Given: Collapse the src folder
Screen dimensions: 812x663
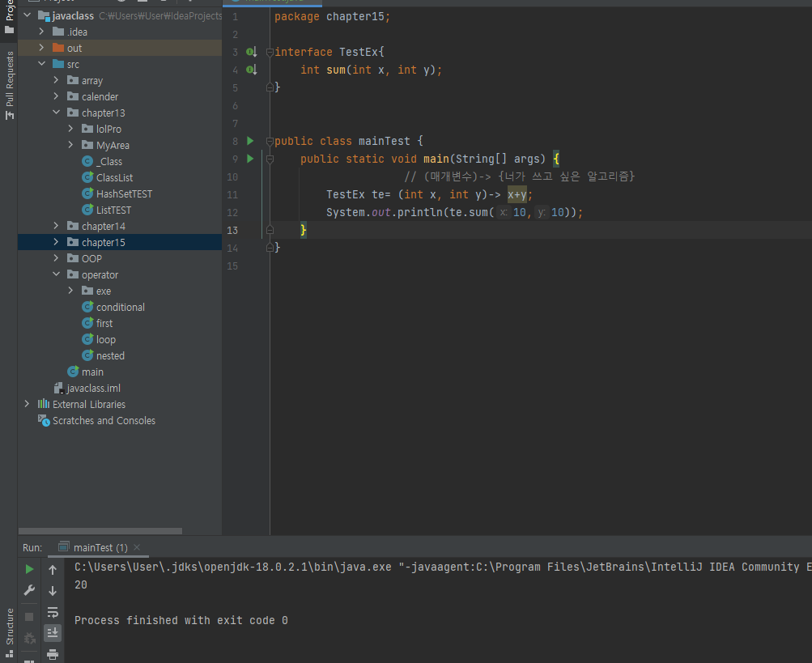Looking at the screenshot, I should [42, 64].
